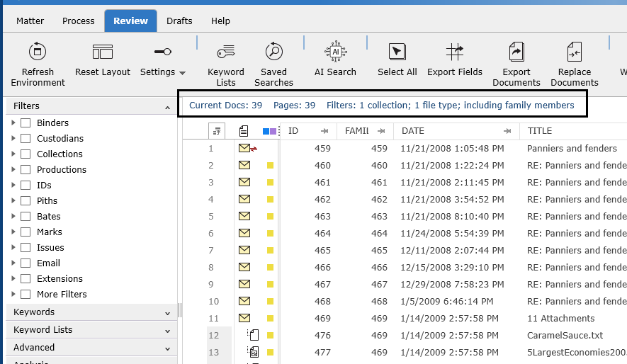The height and width of the screenshot is (364, 627).
Task: Open the Settings toolbar item
Action: [163, 60]
